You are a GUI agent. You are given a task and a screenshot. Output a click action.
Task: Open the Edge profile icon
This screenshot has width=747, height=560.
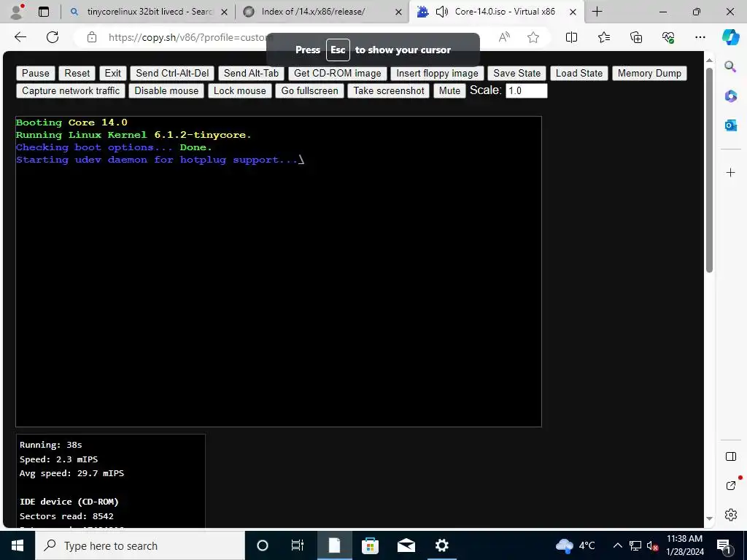[17, 12]
